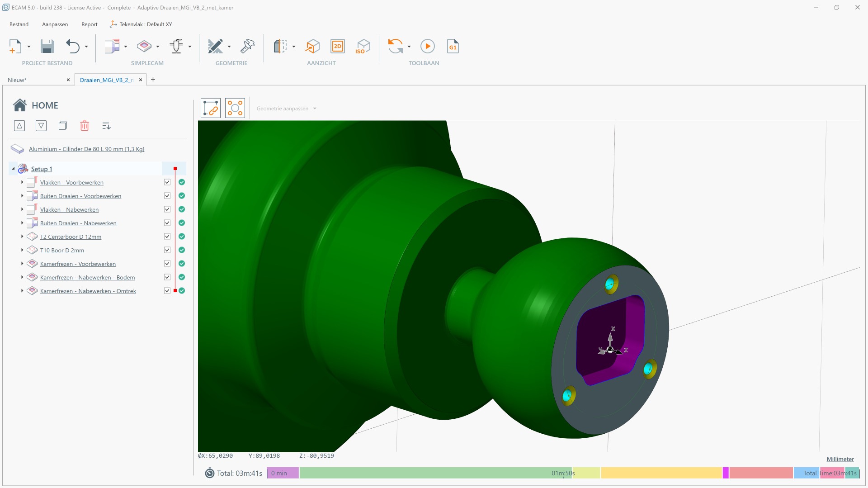Switch to the 3D box view icon
Viewport: 868px width, 488px height.
click(312, 46)
